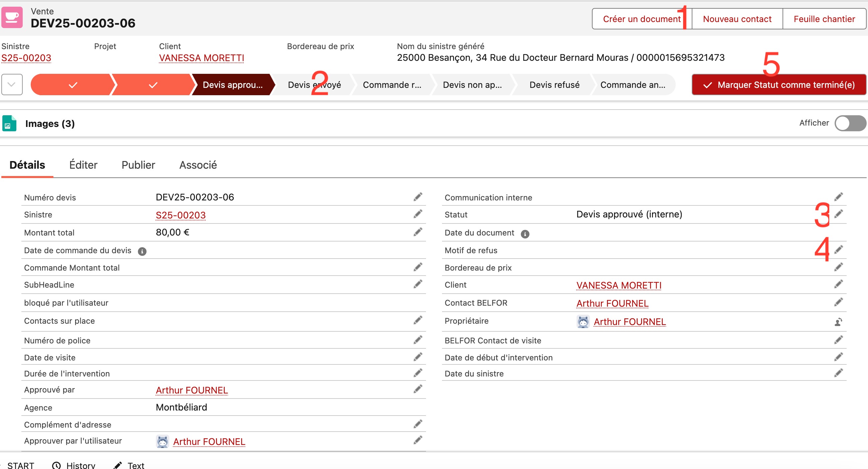Click edit pencil for Contact BELFOR
Image resolution: width=868 pixels, height=469 pixels.
[x=838, y=302]
